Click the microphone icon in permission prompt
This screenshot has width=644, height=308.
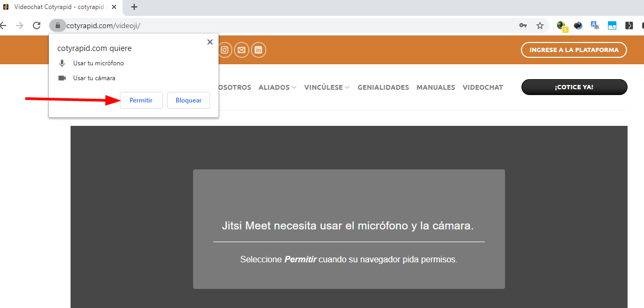pyautogui.click(x=62, y=63)
